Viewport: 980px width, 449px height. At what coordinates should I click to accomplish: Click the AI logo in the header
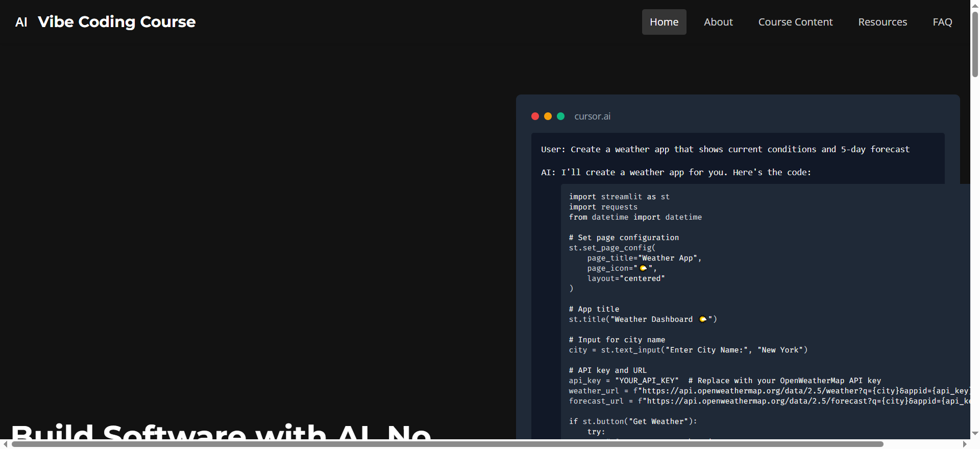(21, 22)
